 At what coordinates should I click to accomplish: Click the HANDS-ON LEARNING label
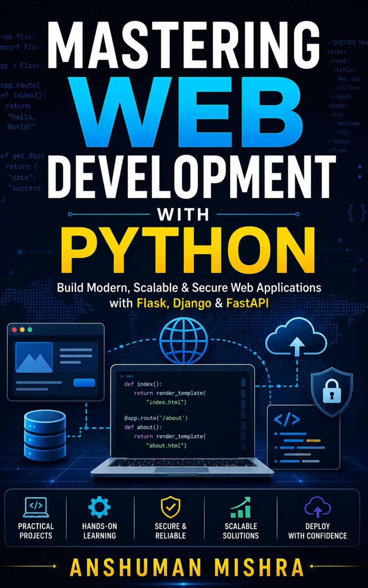[x=99, y=531]
